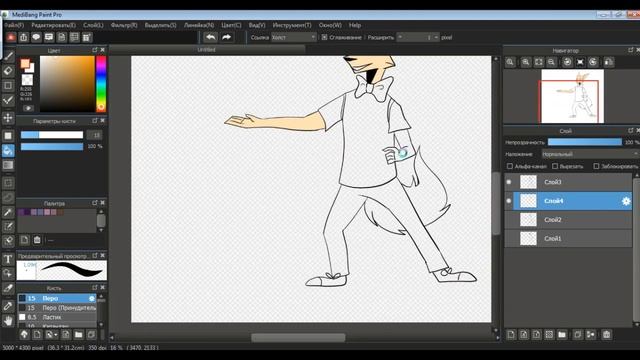Open the Холст reference dropdown
The height and width of the screenshot is (360, 640).
click(294, 37)
